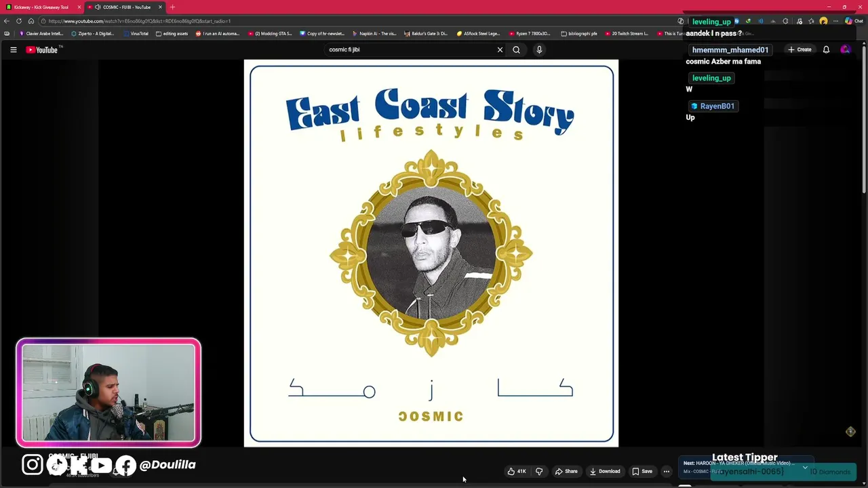
Task: Clear the search box with X icon
Action: 500,49
